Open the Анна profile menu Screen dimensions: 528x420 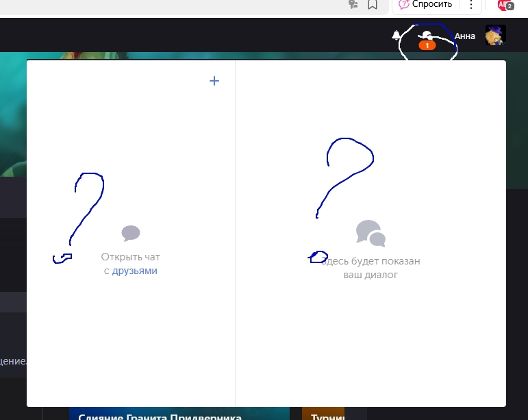point(464,36)
